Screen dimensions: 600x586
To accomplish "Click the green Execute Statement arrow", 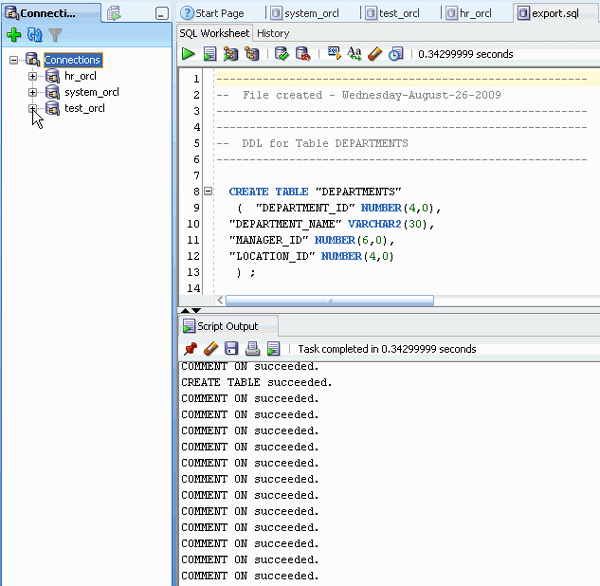I will pos(188,54).
